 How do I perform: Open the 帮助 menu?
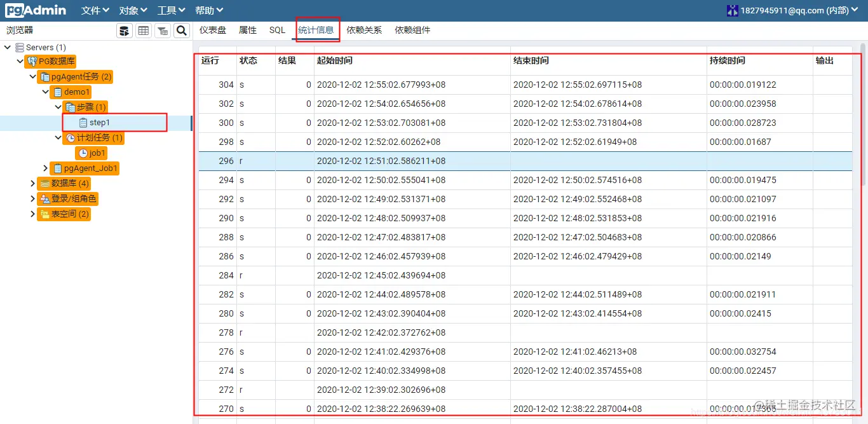click(x=210, y=10)
